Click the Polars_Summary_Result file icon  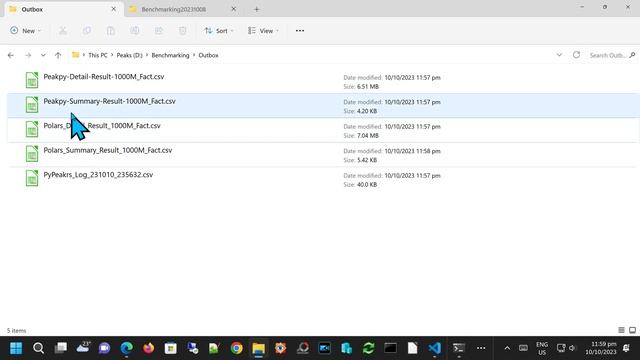[32, 153]
